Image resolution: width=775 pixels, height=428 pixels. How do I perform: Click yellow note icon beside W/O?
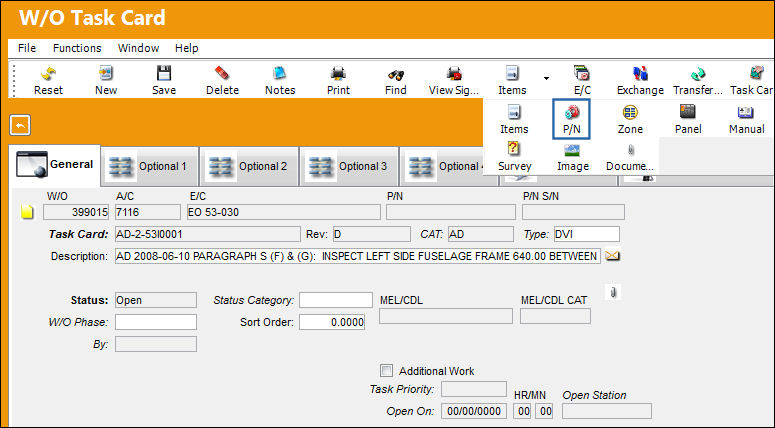click(x=27, y=212)
